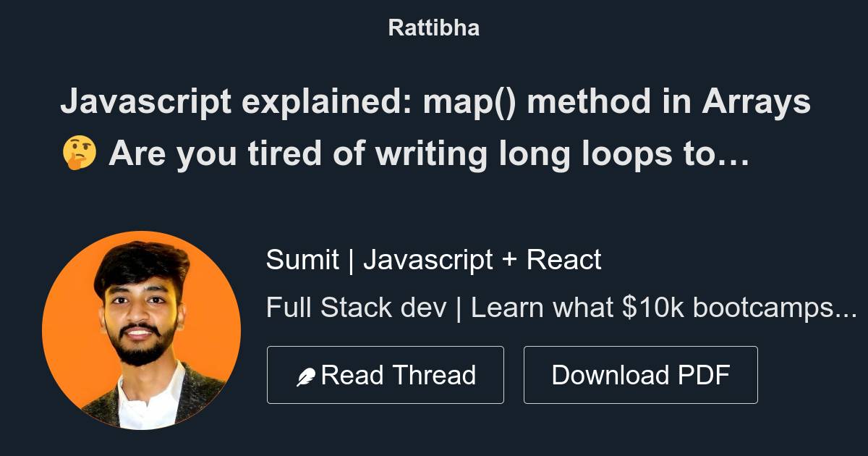Image resolution: width=868 pixels, height=456 pixels.
Task: Click Sumit's photo thumbnail to view profile
Action: click(142, 331)
